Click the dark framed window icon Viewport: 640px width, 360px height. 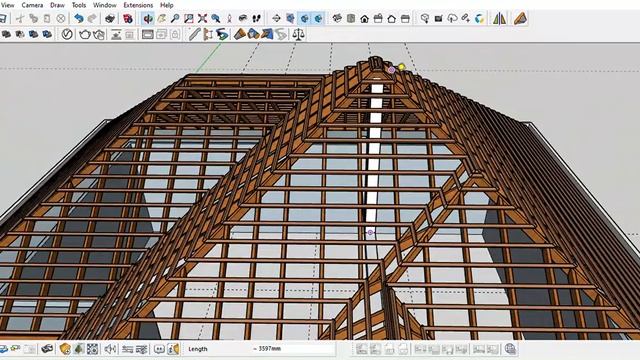148,34
